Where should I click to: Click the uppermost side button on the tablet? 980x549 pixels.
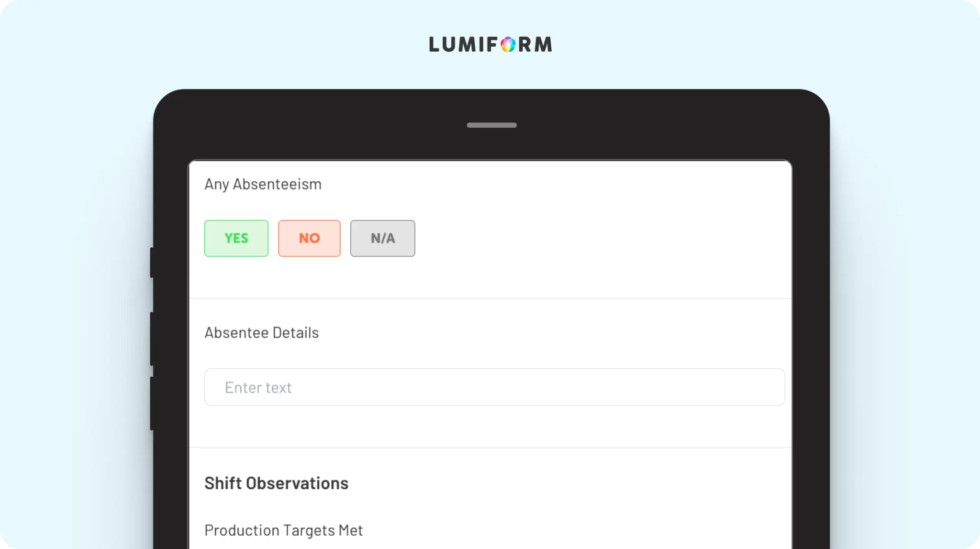(152, 262)
